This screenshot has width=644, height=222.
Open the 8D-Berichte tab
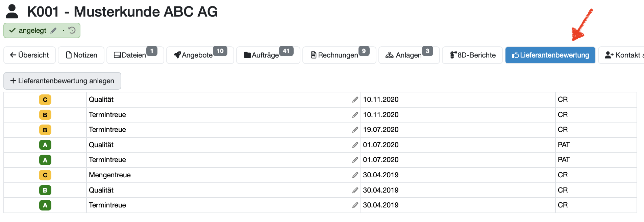pyautogui.click(x=472, y=55)
